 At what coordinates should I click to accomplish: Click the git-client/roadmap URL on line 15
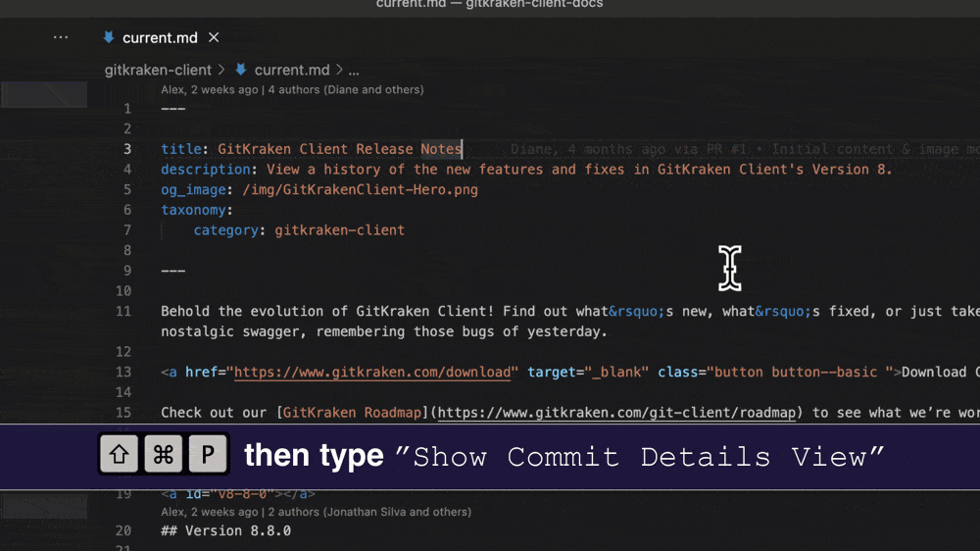pos(617,413)
